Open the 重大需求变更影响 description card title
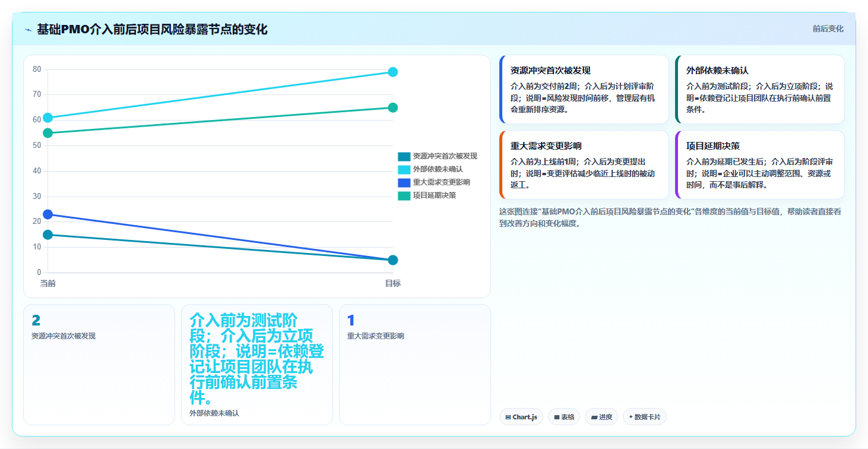This screenshot has width=868, height=449. tap(546, 146)
